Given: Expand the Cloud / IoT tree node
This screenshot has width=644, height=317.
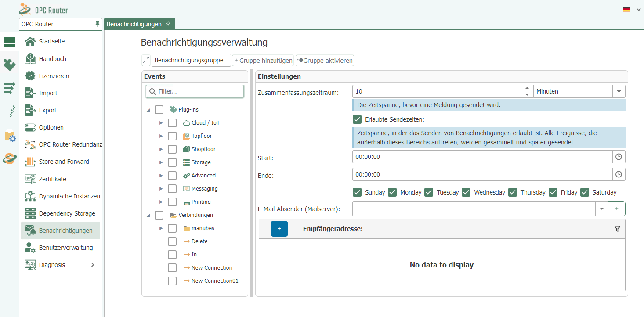Looking at the screenshot, I should (x=161, y=123).
